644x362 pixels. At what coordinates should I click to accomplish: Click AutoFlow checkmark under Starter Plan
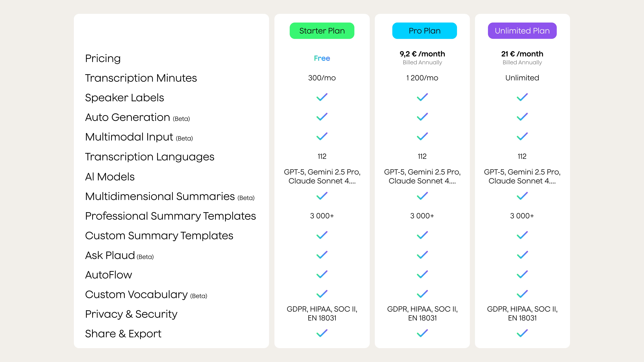322,275
